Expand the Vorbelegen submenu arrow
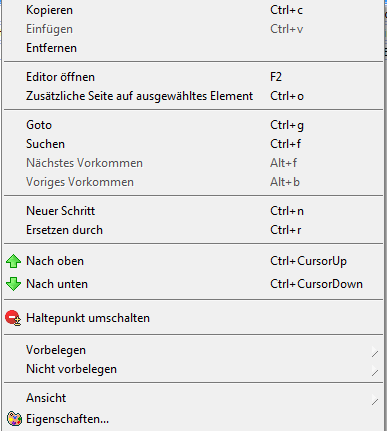This screenshot has width=387, height=431. pos(375,353)
